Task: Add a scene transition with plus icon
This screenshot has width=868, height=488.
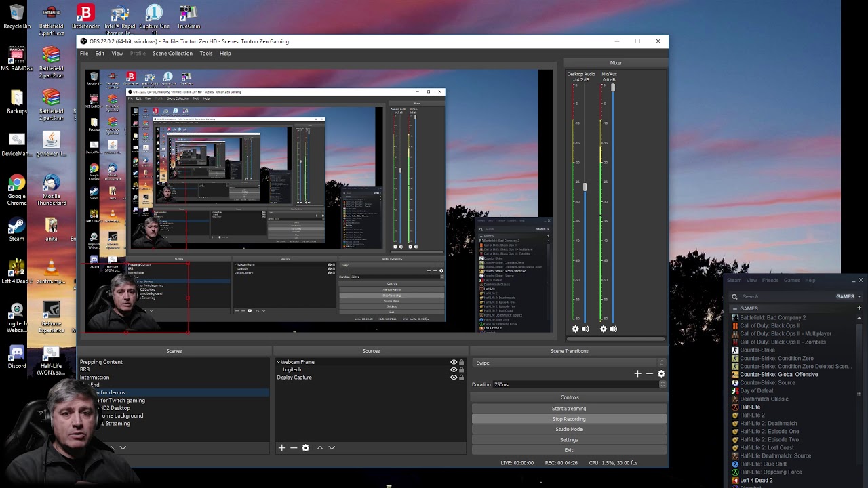Action: [x=637, y=373]
